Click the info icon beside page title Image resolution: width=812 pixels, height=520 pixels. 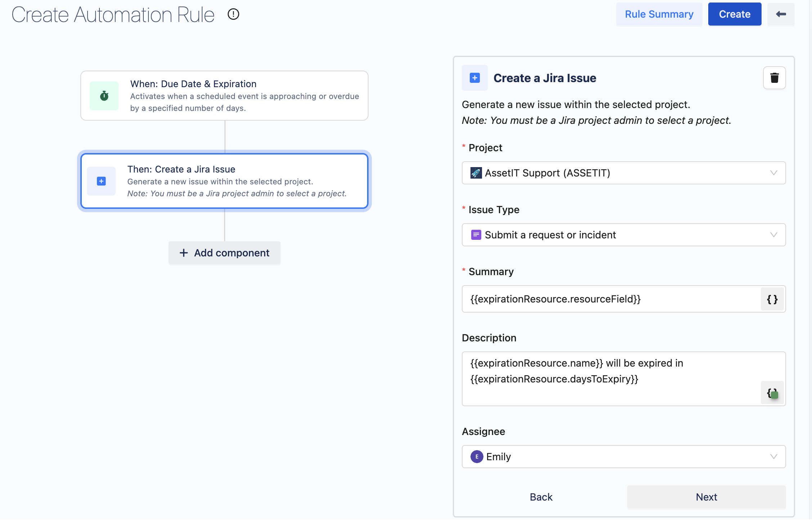(x=233, y=14)
